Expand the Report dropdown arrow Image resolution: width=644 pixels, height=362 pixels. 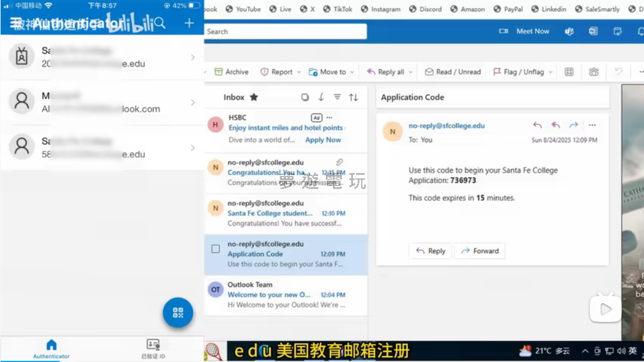[x=299, y=72]
